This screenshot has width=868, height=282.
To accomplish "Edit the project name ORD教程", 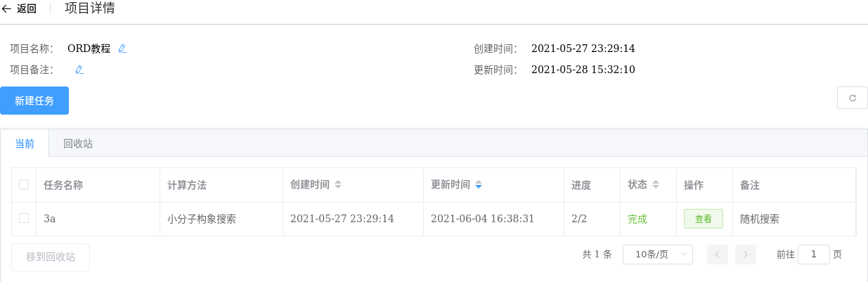I will (x=122, y=49).
